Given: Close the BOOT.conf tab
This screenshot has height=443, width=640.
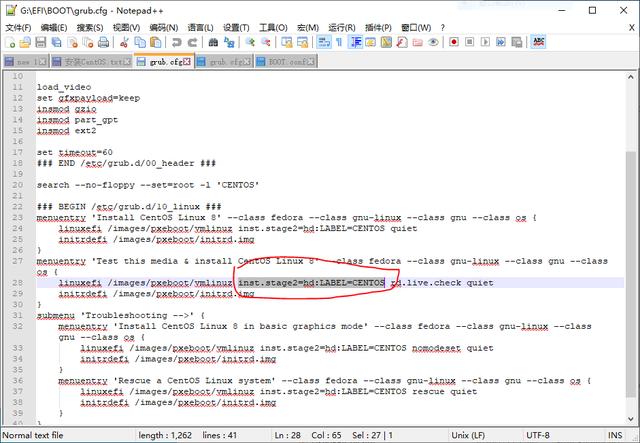Looking at the screenshot, I should point(311,62).
